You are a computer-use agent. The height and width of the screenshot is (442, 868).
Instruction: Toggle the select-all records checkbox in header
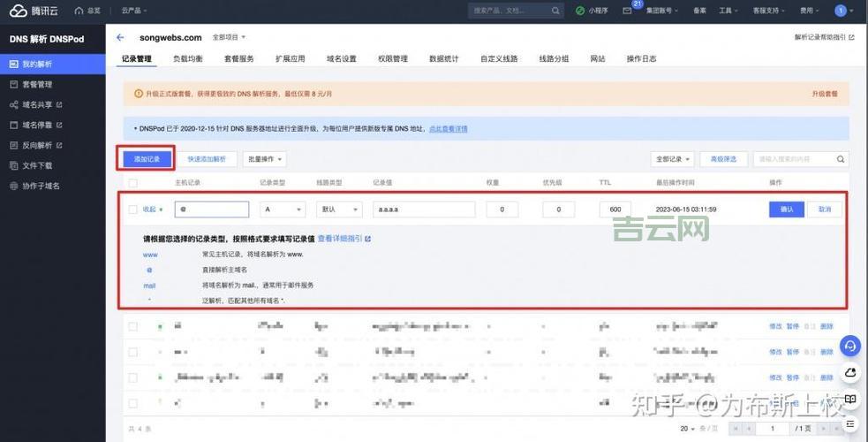tap(132, 183)
